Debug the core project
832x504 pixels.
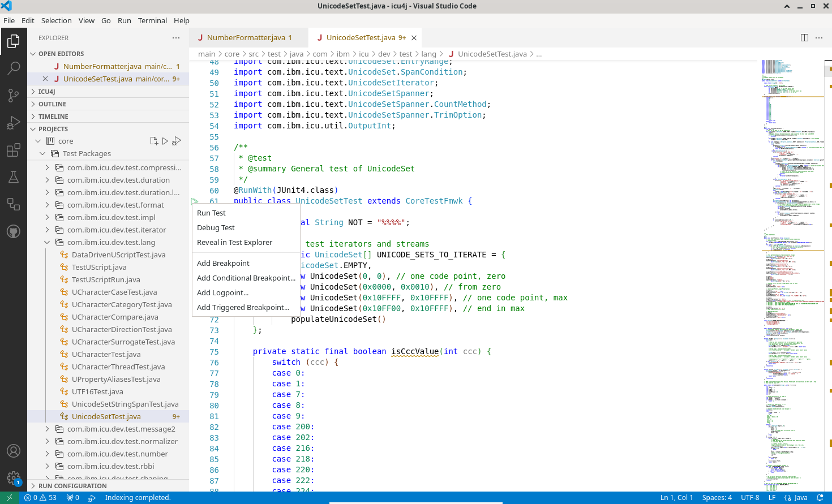tap(177, 141)
